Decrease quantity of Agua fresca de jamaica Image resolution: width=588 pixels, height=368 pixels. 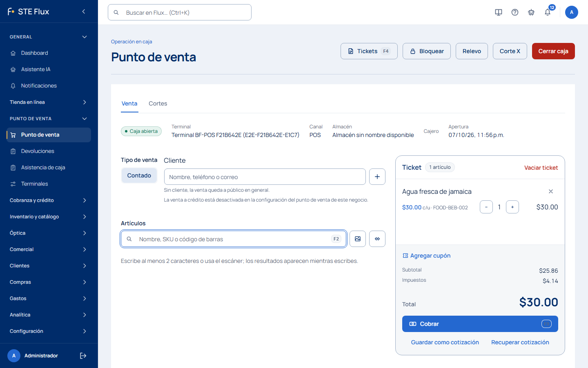(486, 207)
